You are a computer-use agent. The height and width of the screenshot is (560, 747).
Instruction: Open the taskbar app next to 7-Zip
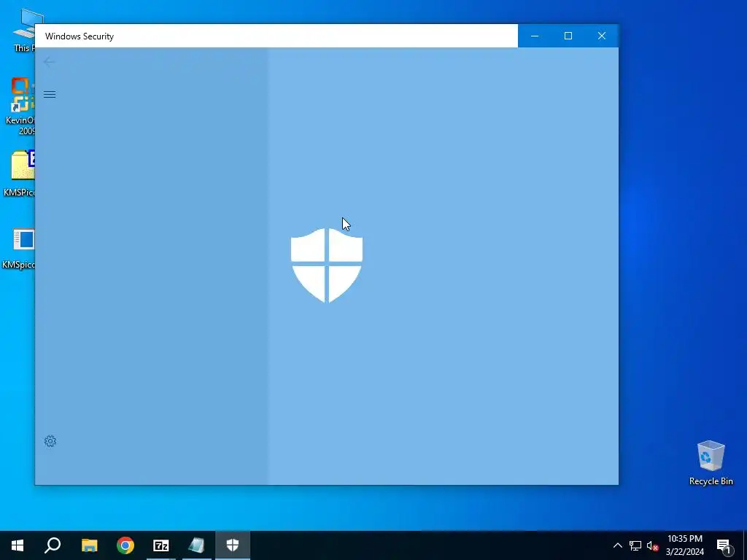point(197,545)
